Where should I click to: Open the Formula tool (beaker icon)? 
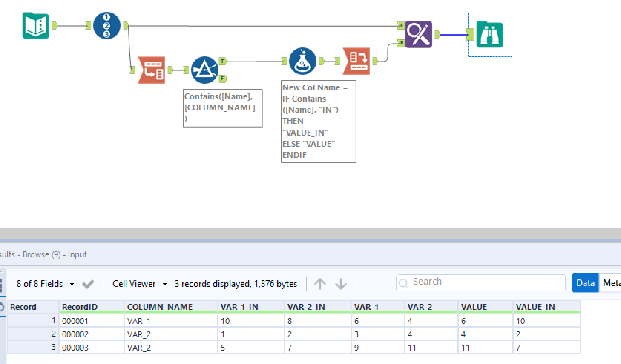point(302,61)
